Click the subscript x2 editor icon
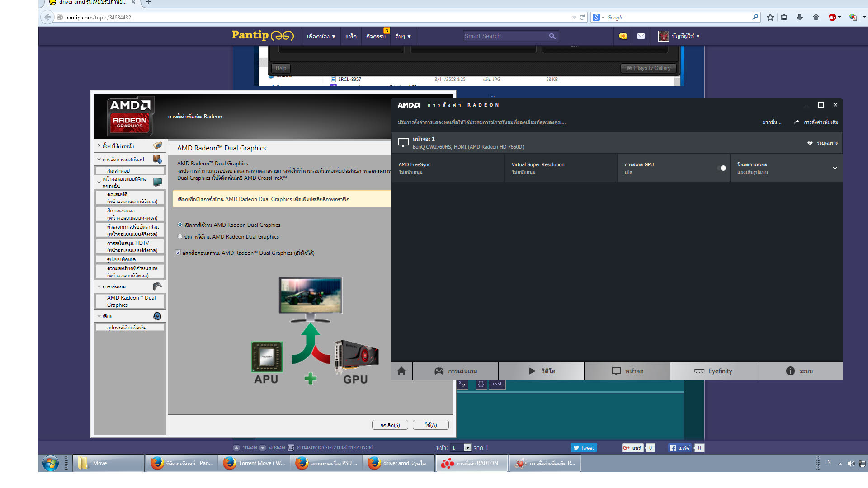 click(462, 384)
